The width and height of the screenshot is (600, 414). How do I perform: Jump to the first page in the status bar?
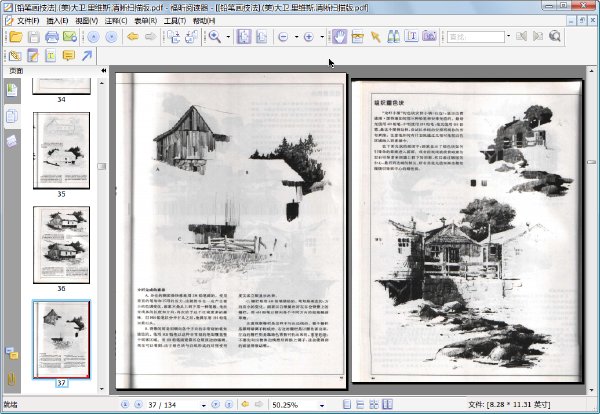[x=125, y=404]
